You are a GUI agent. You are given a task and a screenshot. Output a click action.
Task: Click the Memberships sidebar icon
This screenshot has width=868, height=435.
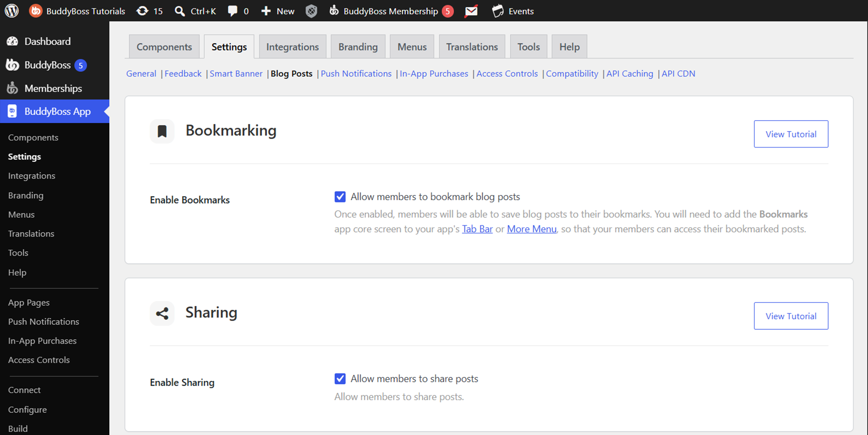coord(12,88)
